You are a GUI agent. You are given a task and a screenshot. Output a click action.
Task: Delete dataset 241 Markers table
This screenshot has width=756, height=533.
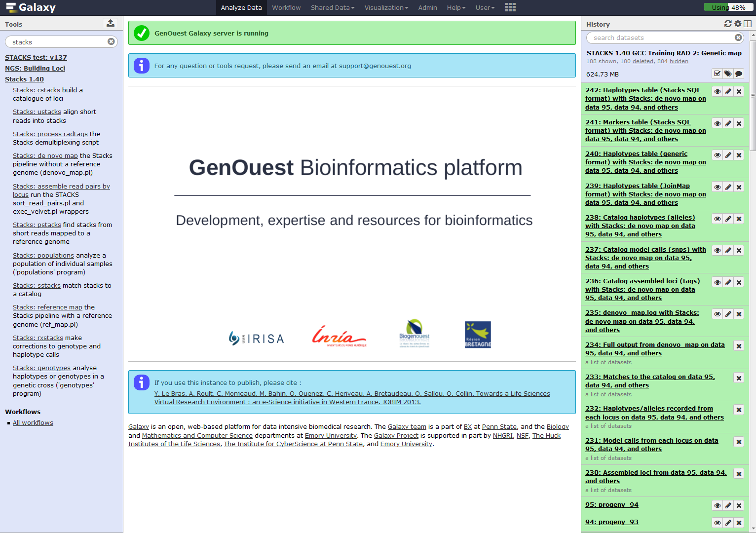739,123
